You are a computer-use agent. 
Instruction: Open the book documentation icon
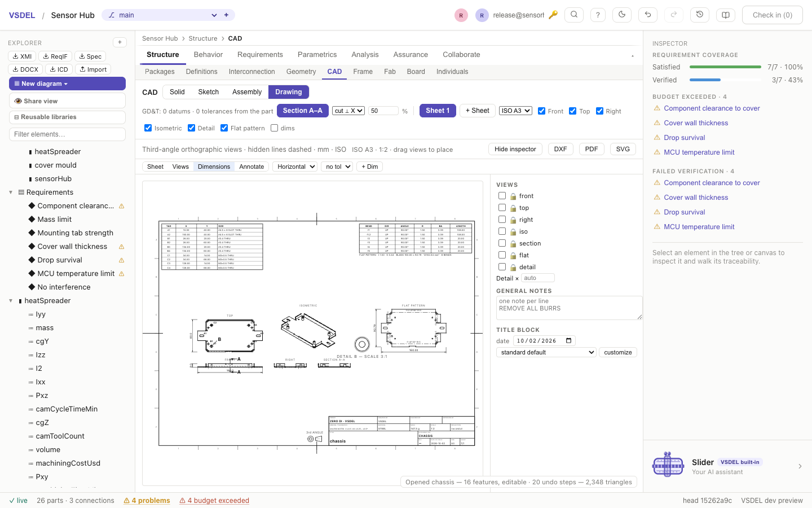(726, 15)
